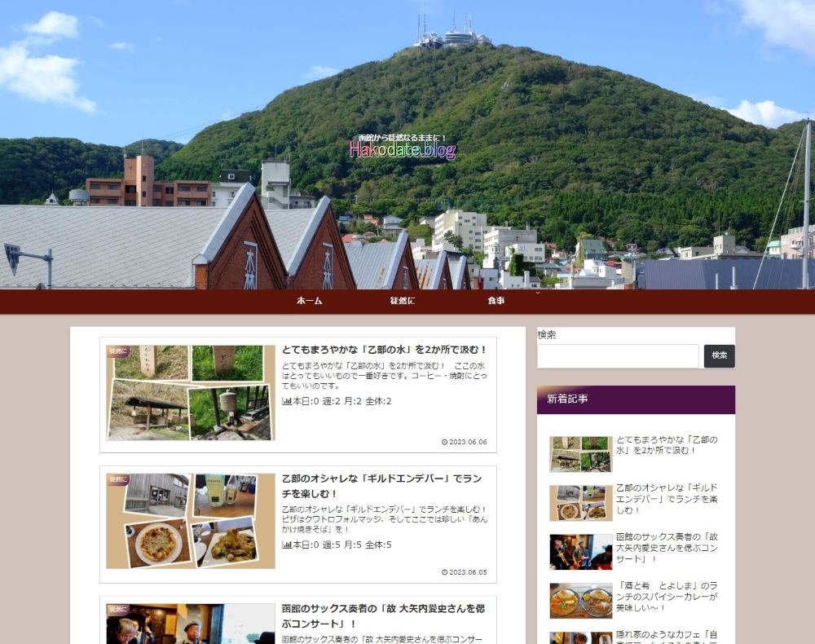Focus the 検索 search text field
The width and height of the screenshot is (815, 644).
pos(618,356)
